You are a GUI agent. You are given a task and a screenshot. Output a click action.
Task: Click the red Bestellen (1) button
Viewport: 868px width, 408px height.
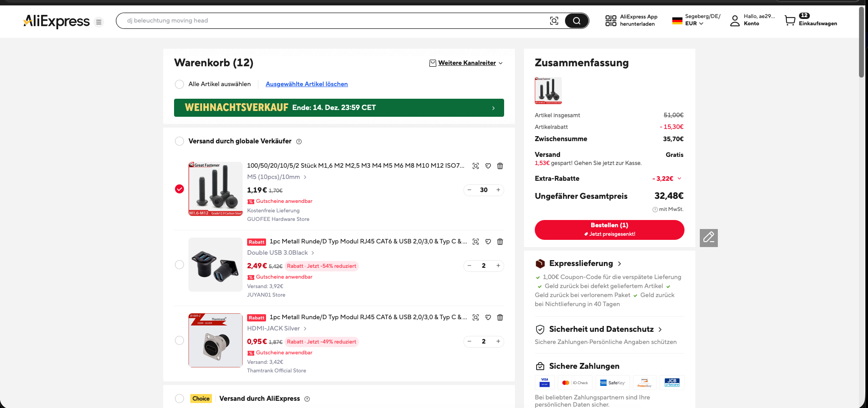pos(609,229)
